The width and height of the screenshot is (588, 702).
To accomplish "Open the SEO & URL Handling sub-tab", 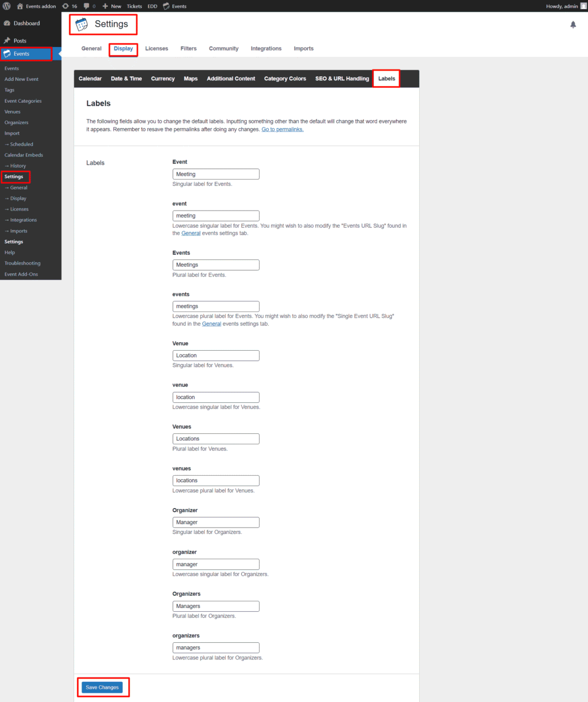I will click(x=342, y=79).
